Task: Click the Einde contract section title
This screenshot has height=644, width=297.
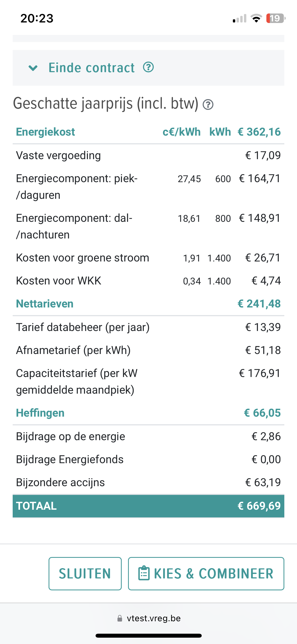Action: [x=92, y=68]
